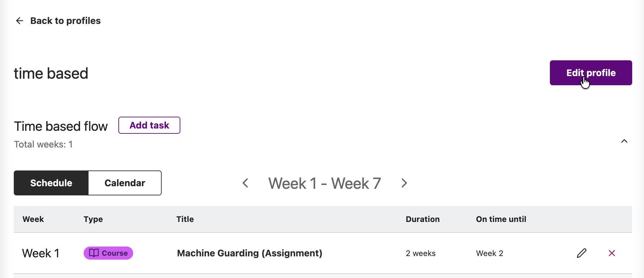Click the Edit profile button
This screenshot has height=278, width=644.
click(x=591, y=73)
